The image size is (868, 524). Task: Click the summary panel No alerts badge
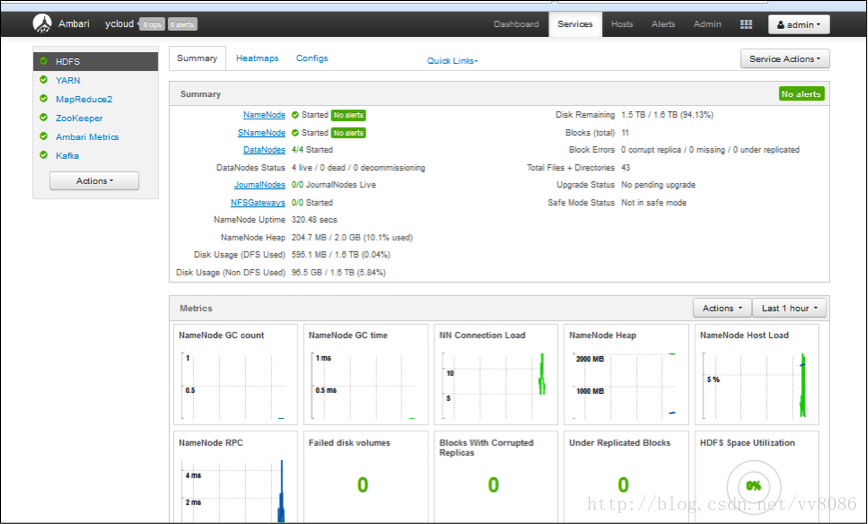tap(801, 94)
